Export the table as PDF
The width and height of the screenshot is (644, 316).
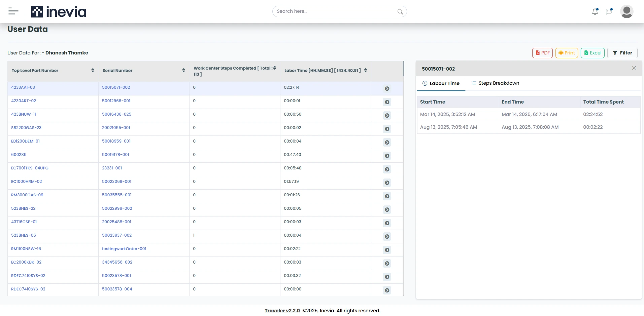pos(542,53)
